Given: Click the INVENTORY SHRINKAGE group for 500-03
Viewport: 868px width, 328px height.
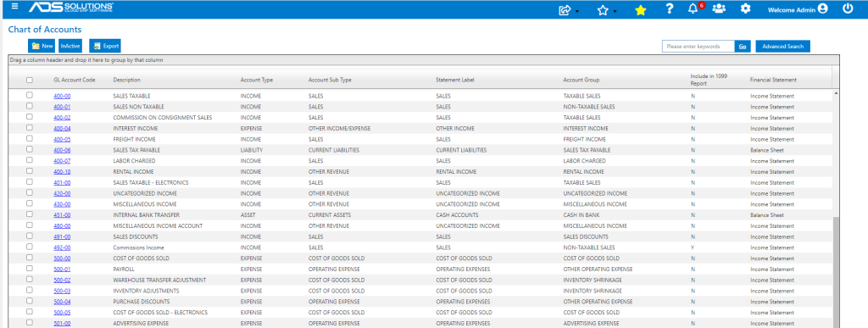Looking at the screenshot, I should coord(593,291).
